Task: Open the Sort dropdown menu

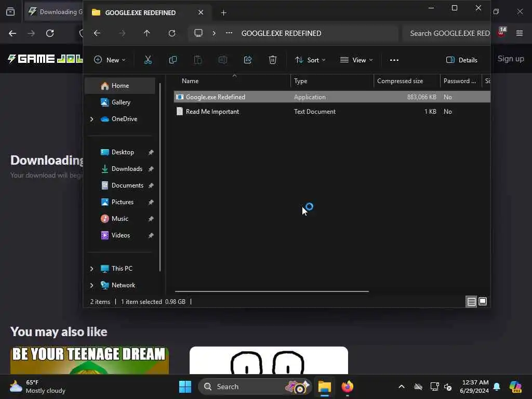Action: click(310, 60)
